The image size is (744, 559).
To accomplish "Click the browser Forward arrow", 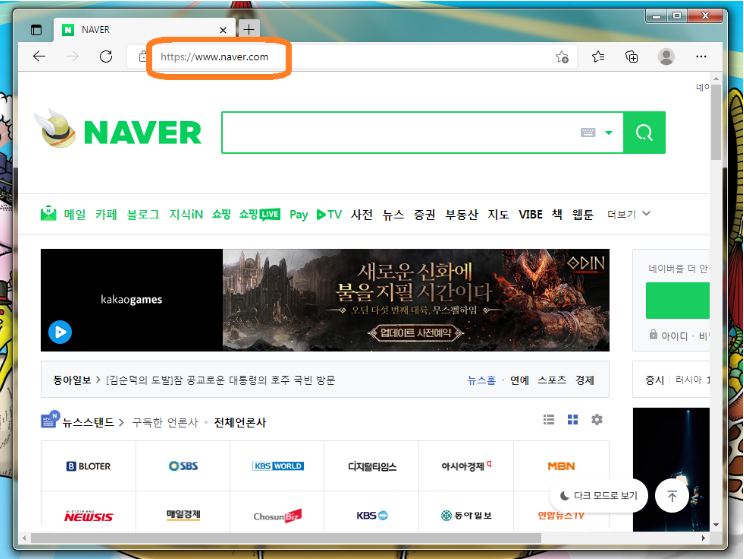I will pos(72,56).
